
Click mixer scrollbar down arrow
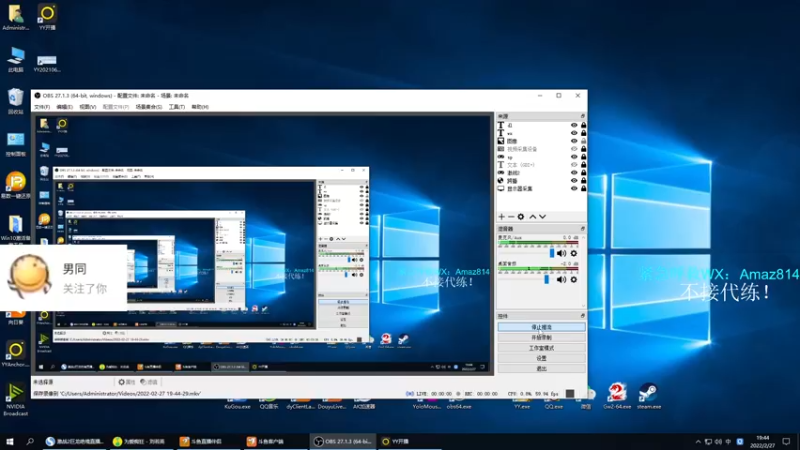[x=584, y=306]
